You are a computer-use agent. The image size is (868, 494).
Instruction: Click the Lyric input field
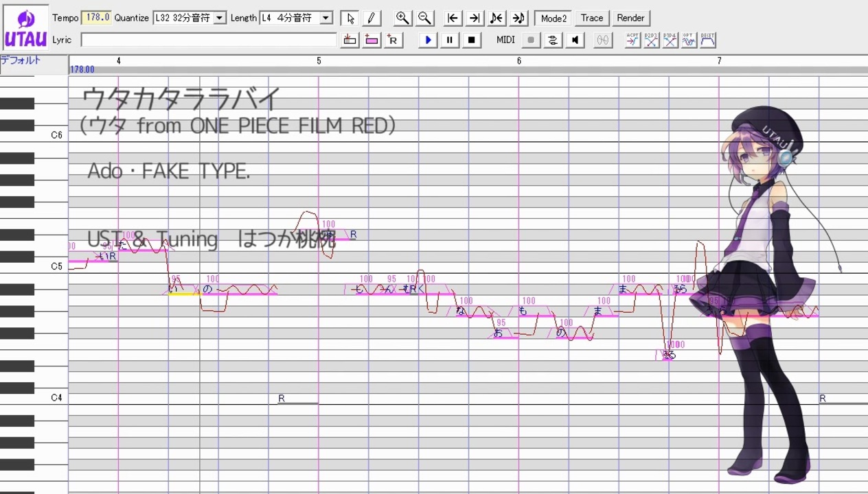click(209, 40)
